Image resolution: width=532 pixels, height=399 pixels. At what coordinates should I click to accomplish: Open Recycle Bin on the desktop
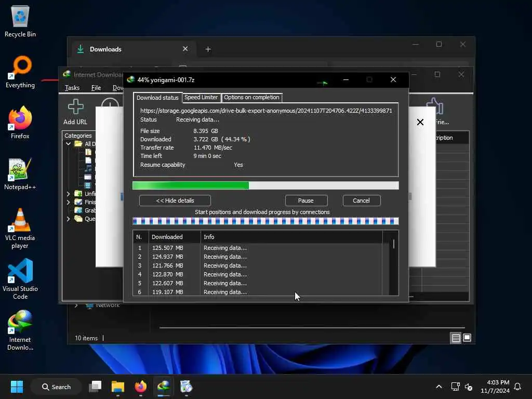20,21
